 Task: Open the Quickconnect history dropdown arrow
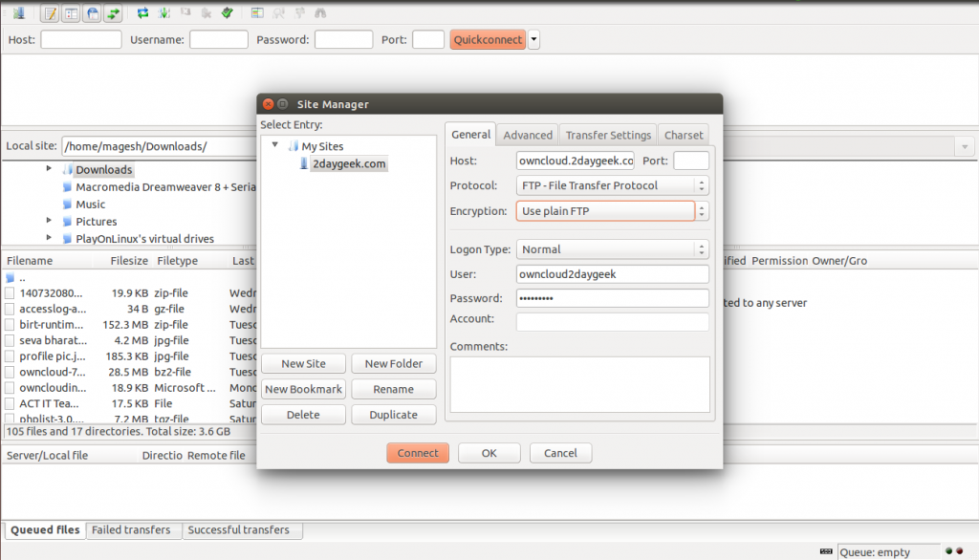pyautogui.click(x=533, y=40)
